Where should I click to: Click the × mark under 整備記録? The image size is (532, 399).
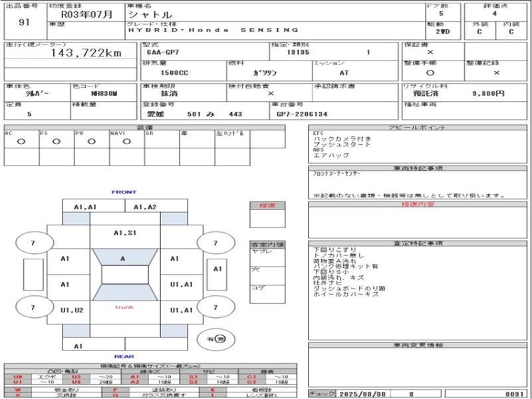[x=496, y=73]
